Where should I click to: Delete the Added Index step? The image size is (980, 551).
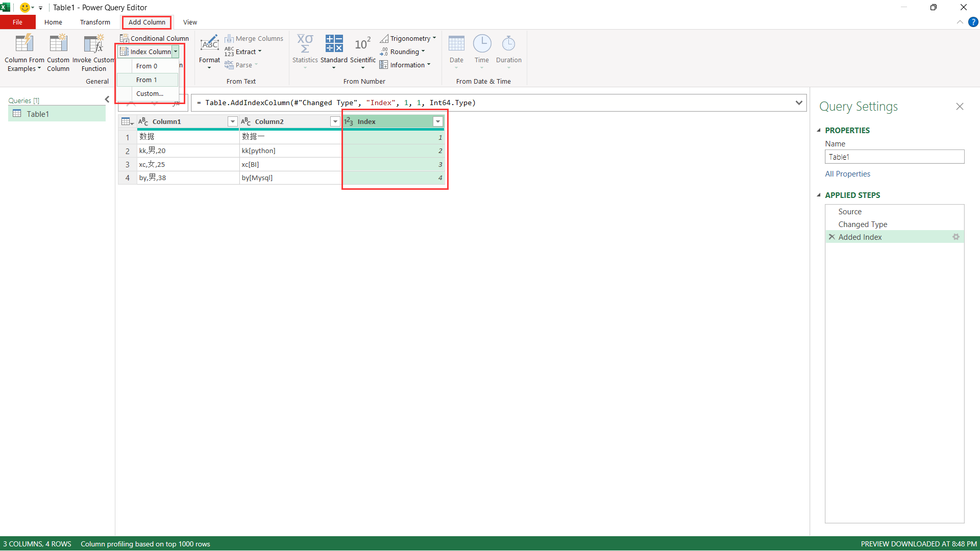click(832, 237)
